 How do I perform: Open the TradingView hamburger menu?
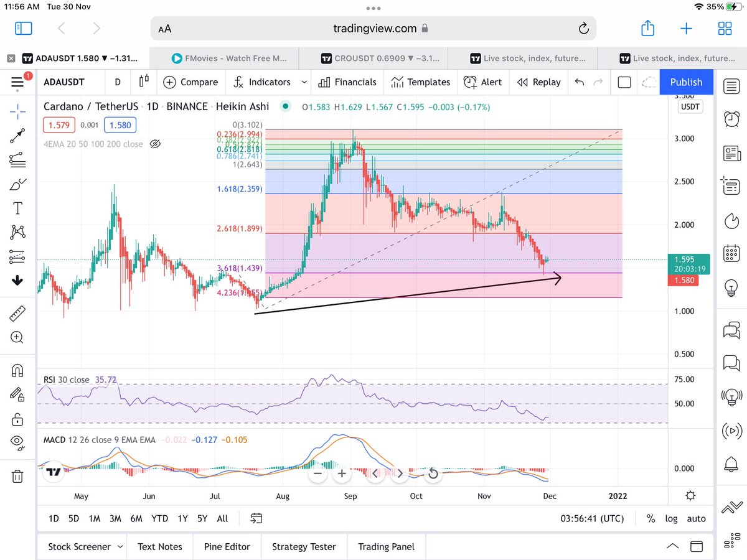18,82
